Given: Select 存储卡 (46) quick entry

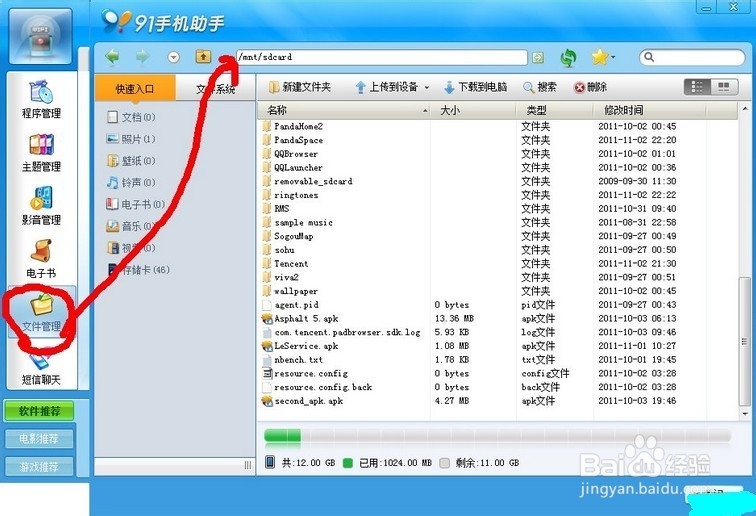Looking at the screenshot, I should point(139,269).
